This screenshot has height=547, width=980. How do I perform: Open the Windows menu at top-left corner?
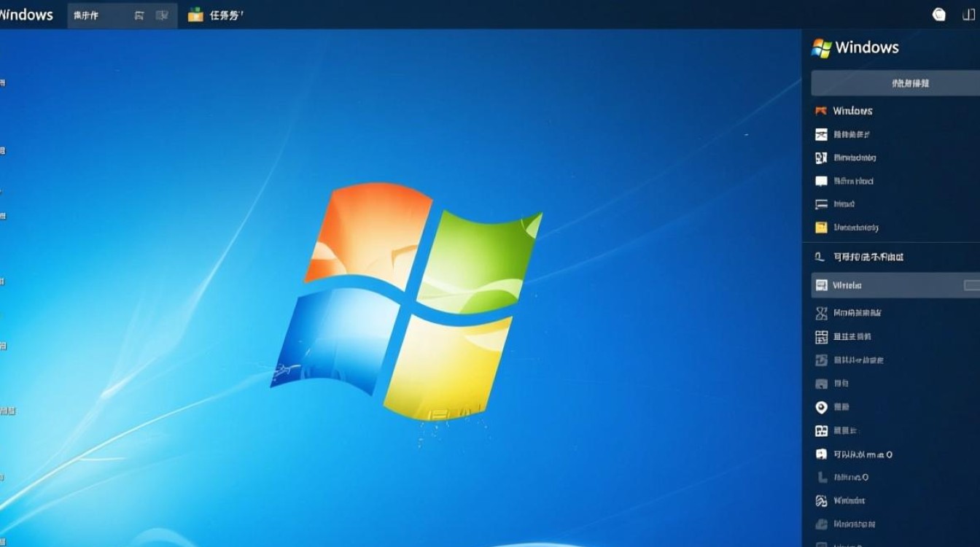[26, 15]
